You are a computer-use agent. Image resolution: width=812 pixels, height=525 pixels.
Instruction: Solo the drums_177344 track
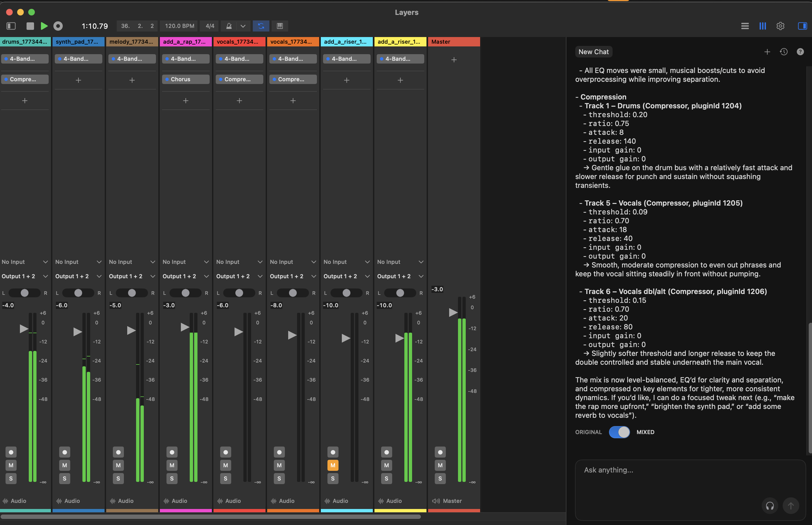11,479
